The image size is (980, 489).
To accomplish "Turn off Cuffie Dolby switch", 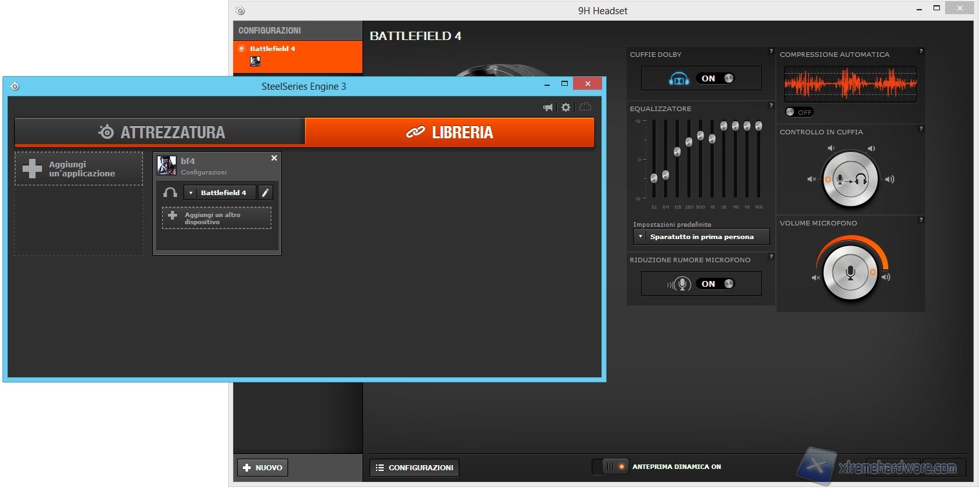I will tap(715, 78).
